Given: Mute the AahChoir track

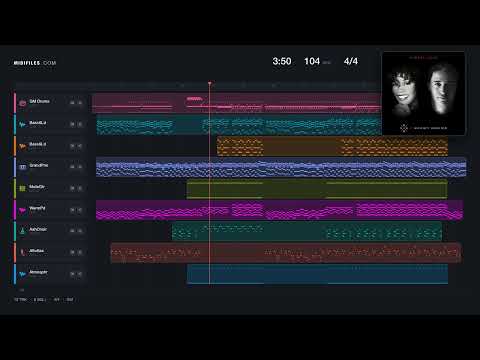Looking at the screenshot, I should (72, 231).
